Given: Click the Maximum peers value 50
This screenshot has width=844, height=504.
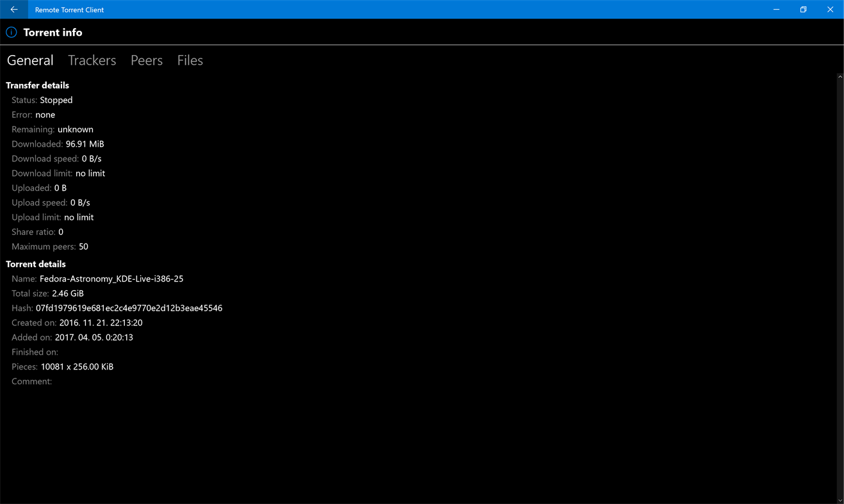Looking at the screenshot, I should click(83, 246).
